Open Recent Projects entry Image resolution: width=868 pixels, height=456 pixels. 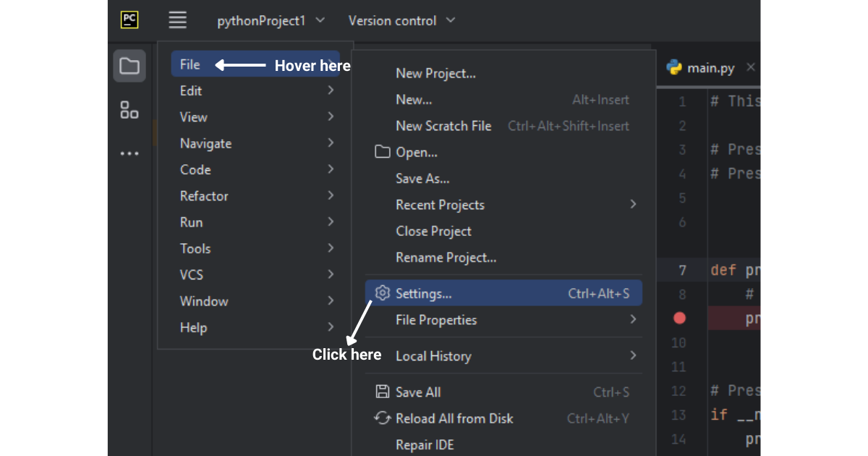click(503, 205)
